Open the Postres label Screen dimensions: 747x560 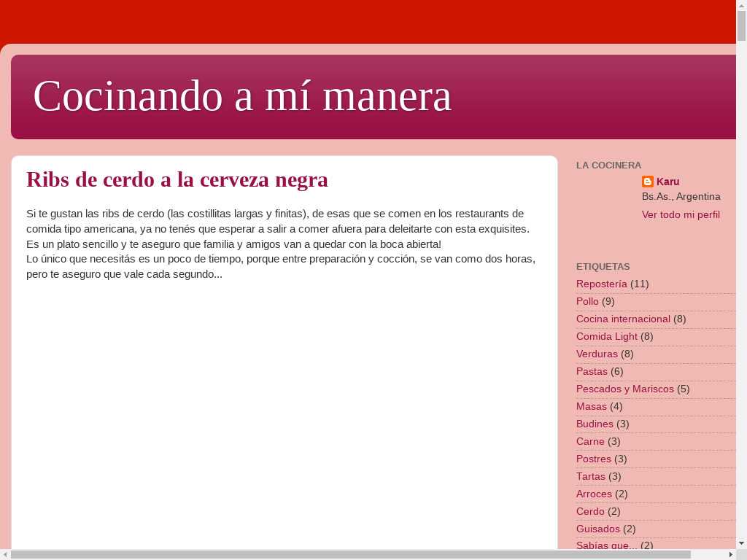pyautogui.click(x=593, y=459)
